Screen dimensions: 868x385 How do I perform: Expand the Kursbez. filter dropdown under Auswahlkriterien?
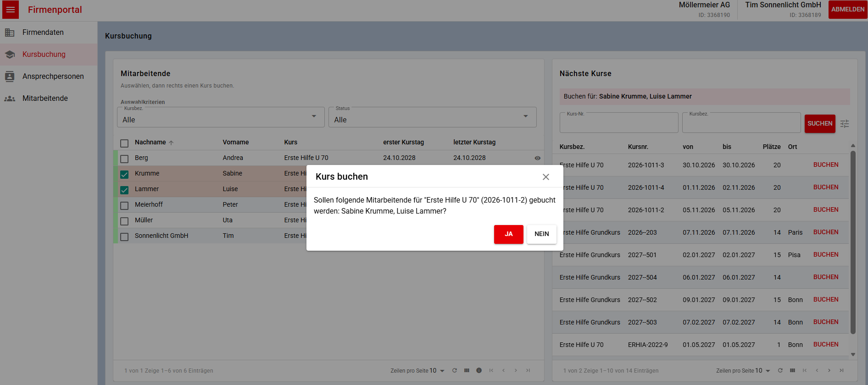pyautogui.click(x=221, y=117)
